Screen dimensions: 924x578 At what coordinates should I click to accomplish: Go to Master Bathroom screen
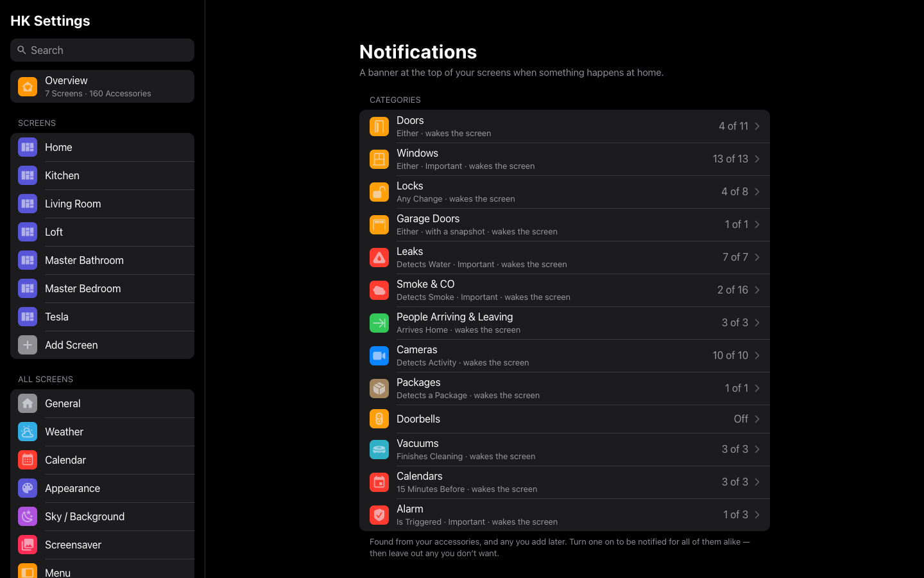[102, 260]
